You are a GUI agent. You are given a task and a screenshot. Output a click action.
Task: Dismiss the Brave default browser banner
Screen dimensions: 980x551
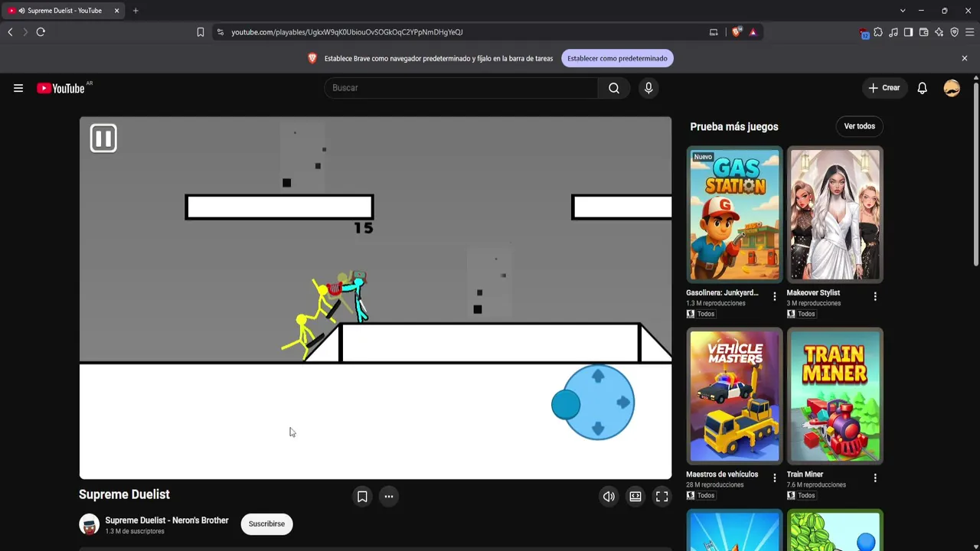click(965, 58)
